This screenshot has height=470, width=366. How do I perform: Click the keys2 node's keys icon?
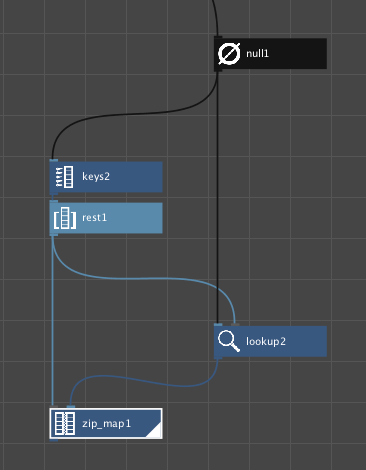click(x=64, y=177)
